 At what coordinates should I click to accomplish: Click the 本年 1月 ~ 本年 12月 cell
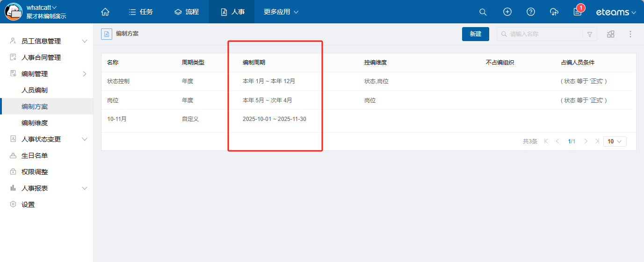(269, 81)
